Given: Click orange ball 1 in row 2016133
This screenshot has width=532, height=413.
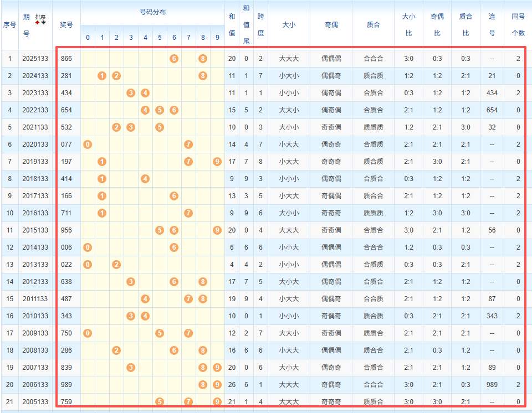Looking at the screenshot, I should (x=102, y=213).
